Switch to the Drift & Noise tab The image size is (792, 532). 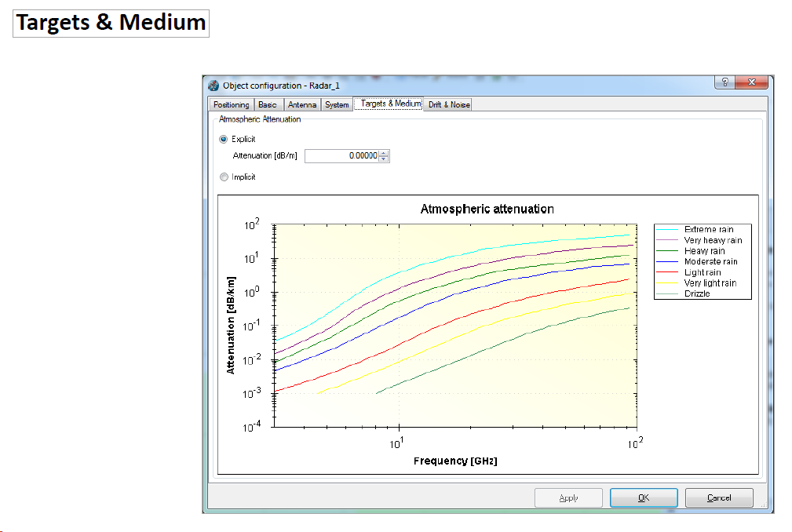click(447, 104)
